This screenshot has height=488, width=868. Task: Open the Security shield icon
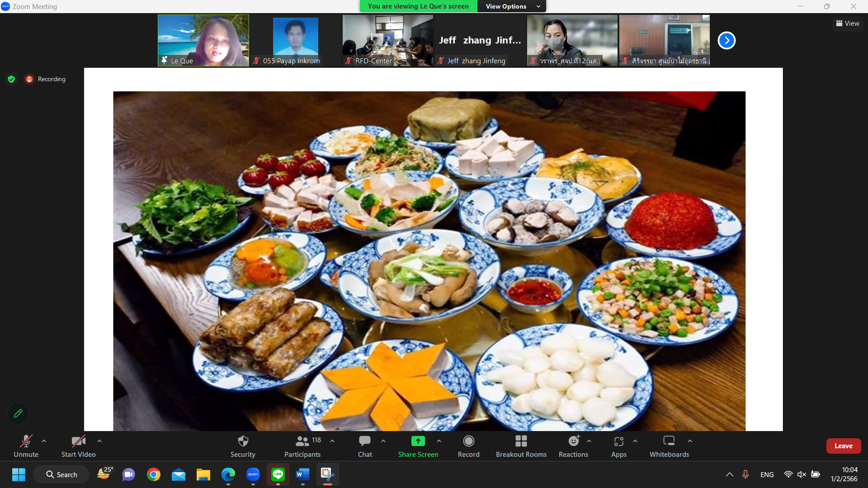coord(243,441)
